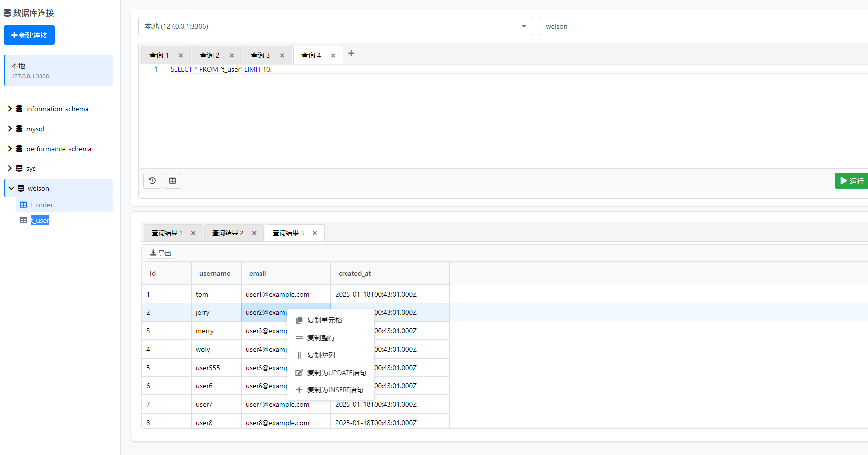
Task: Click the id column header
Action: pyautogui.click(x=167, y=273)
